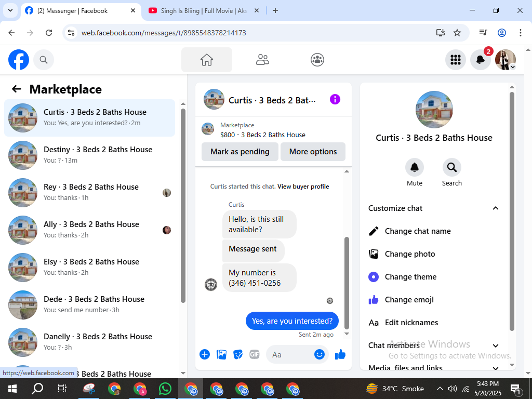Open the account profile picture menu
This screenshot has height=399, width=532.
[x=506, y=60]
